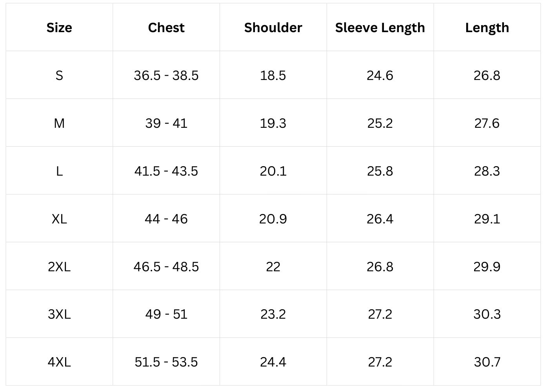549x392 pixels.
Task: Select the 4XL size row label
Action: 59,362
